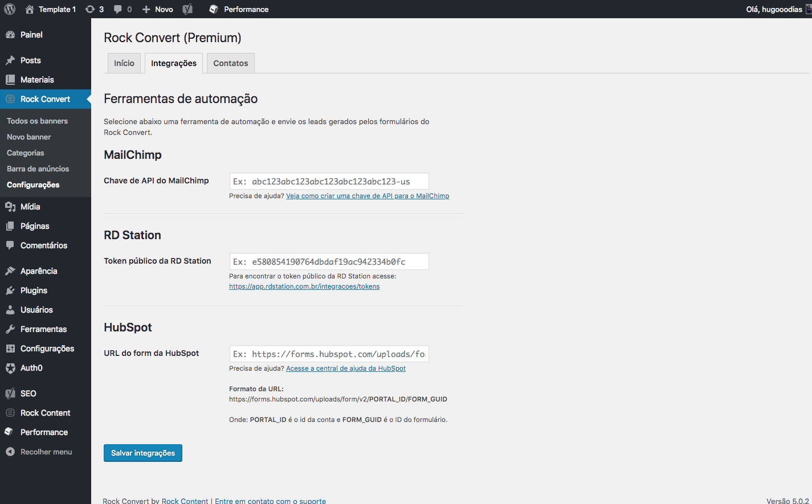This screenshot has width=812, height=504.
Task: Open the Template 1 site home icon
Action: coord(30,9)
